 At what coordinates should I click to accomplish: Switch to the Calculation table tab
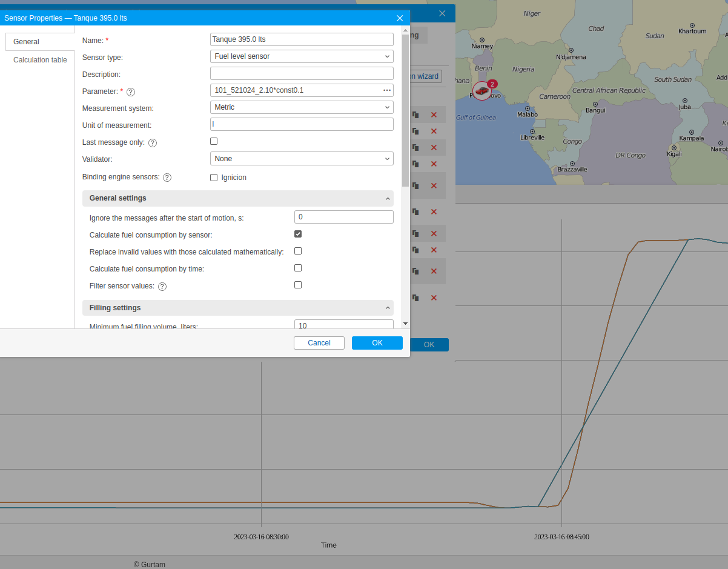click(40, 60)
